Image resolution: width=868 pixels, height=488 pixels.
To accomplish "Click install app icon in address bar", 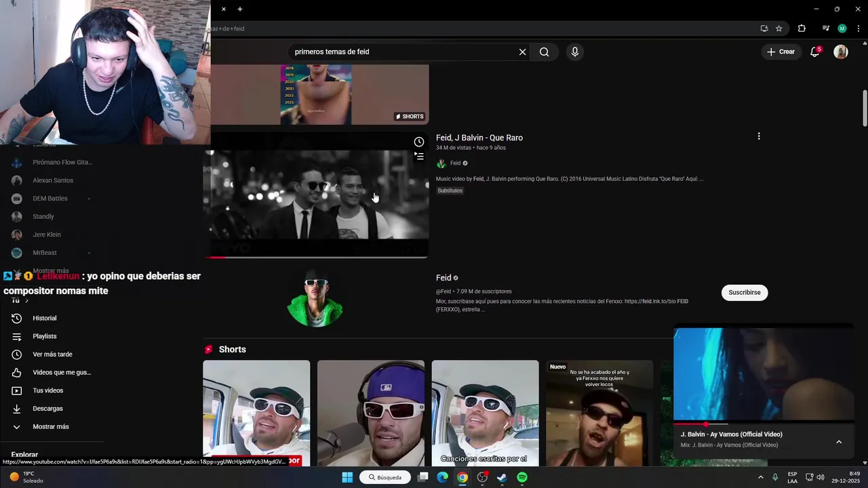I will (x=764, y=28).
